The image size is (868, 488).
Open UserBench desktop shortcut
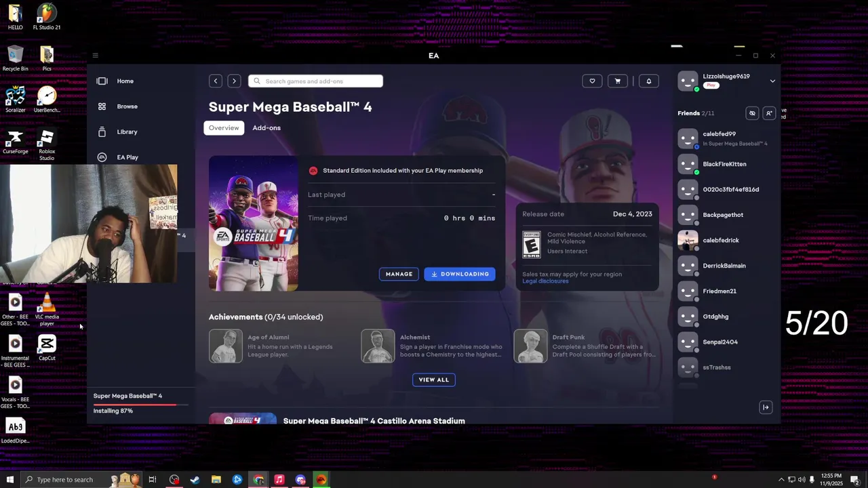47,100
